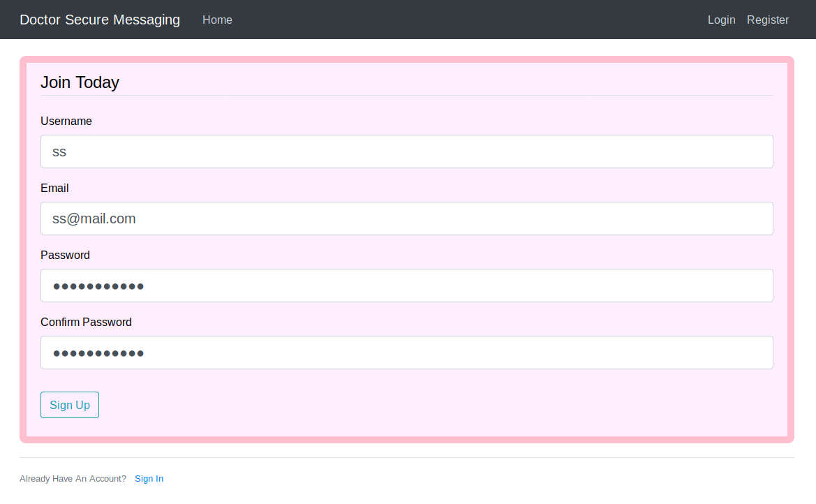Focus the Confirm Password field
The image size is (816, 504).
407,353
